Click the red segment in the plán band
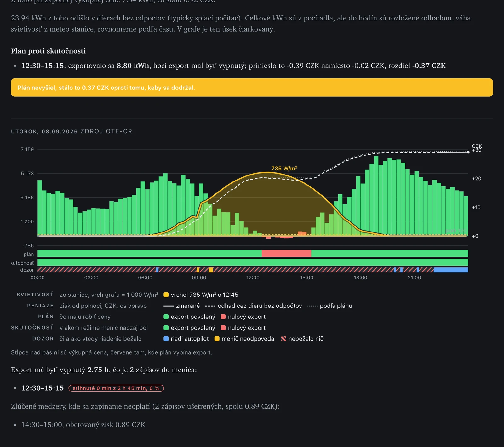504x447 pixels. click(286, 254)
